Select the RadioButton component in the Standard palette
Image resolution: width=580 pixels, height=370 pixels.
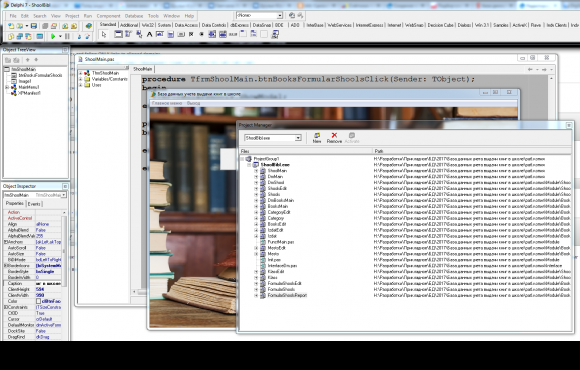pyautogui.click(x=202, y=34)
